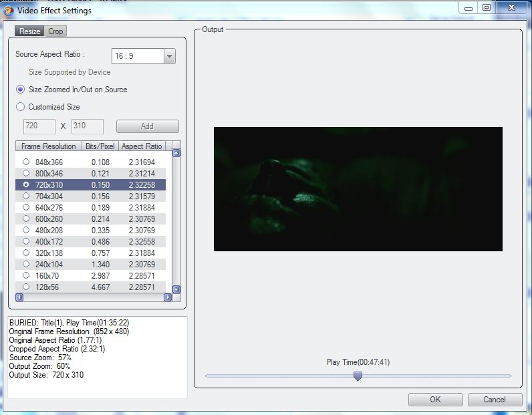Select the 600x260 resolution radio button

pos(26,219)
